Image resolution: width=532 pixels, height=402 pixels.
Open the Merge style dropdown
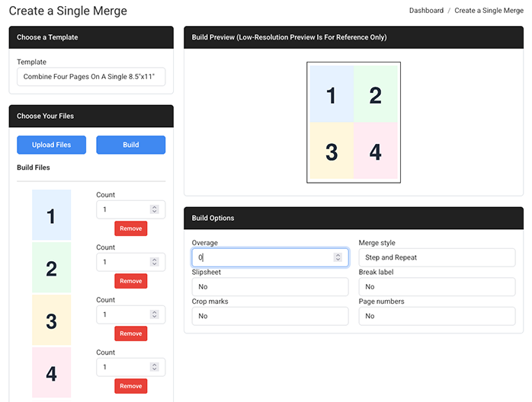(x=437, y=257)
